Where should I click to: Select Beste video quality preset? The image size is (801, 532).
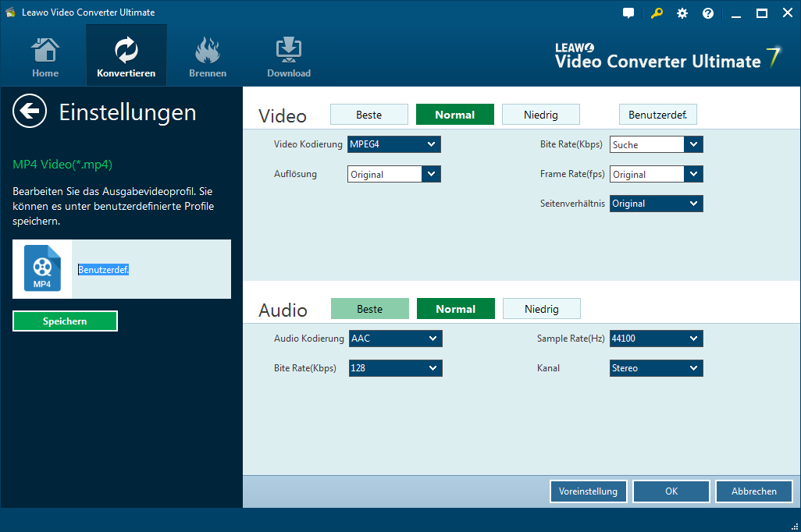click(x=369, y=115)
